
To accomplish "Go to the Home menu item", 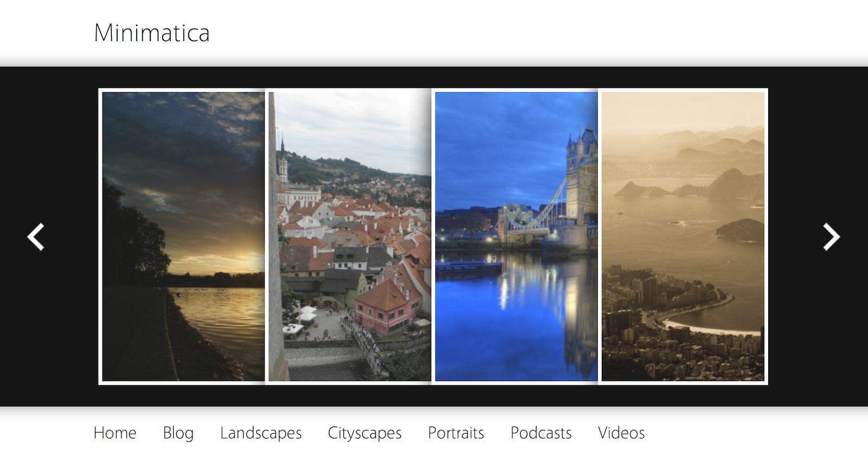I will tap(115, 433).
